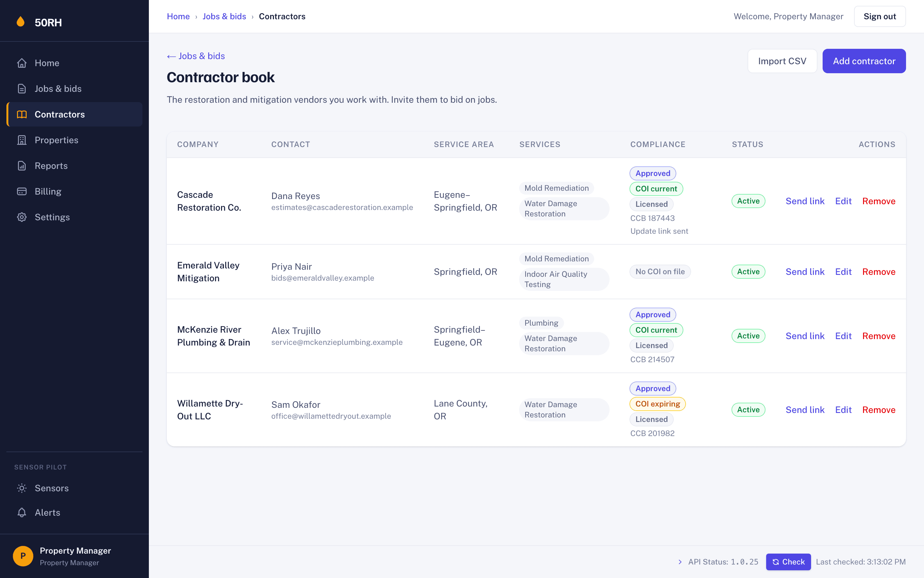
Task: Click 'Dana Reyes' contact name
Action: 295,196
